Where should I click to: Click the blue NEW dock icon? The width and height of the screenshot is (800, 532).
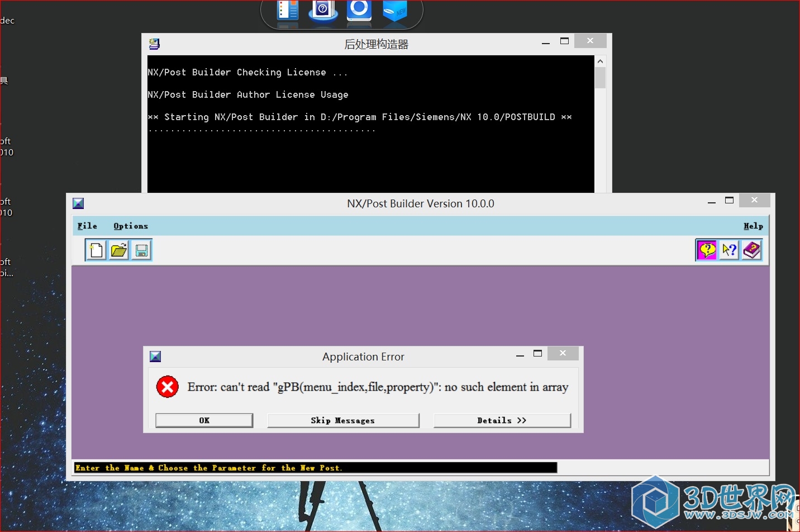click(x=395, y=11)
